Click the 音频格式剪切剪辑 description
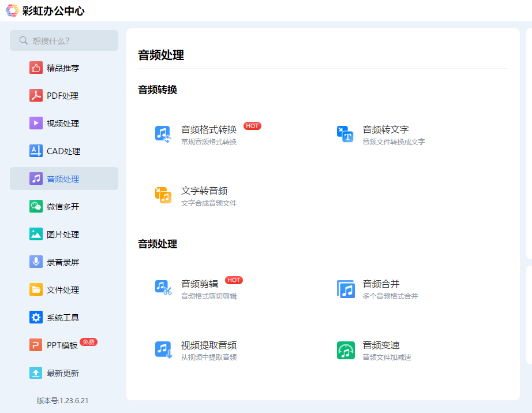The width and height of the screenshot is (532, 413). pos(209,296)
